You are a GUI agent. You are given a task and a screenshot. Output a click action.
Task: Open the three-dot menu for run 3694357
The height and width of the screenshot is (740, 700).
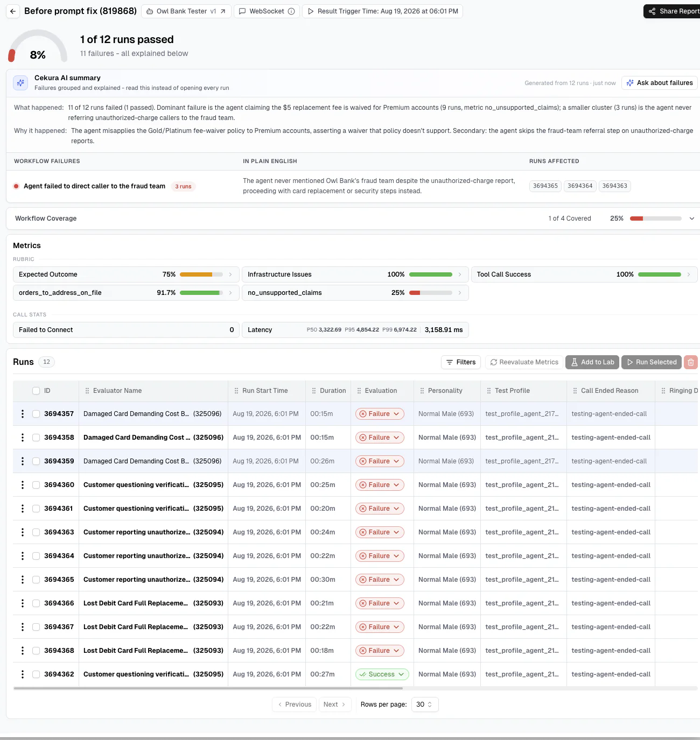[22, 414]
